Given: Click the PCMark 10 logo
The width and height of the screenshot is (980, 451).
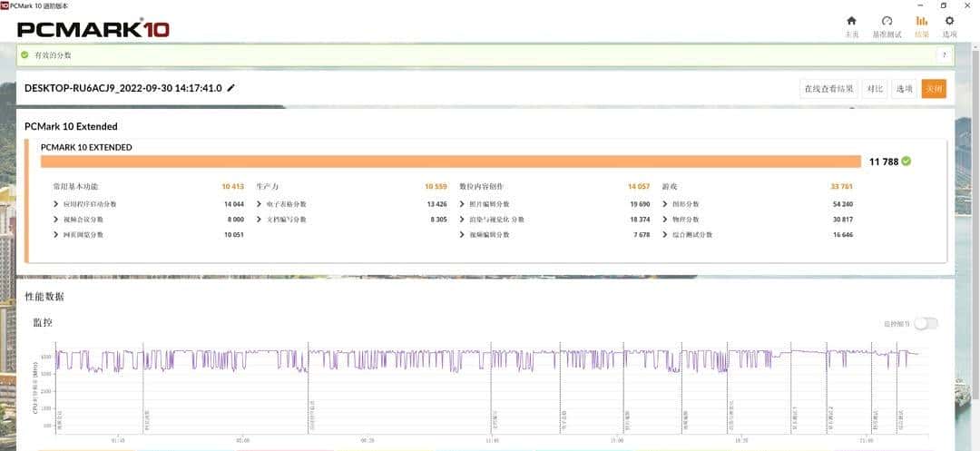Looking at the screenshot, I should click(x=93, y=29).
